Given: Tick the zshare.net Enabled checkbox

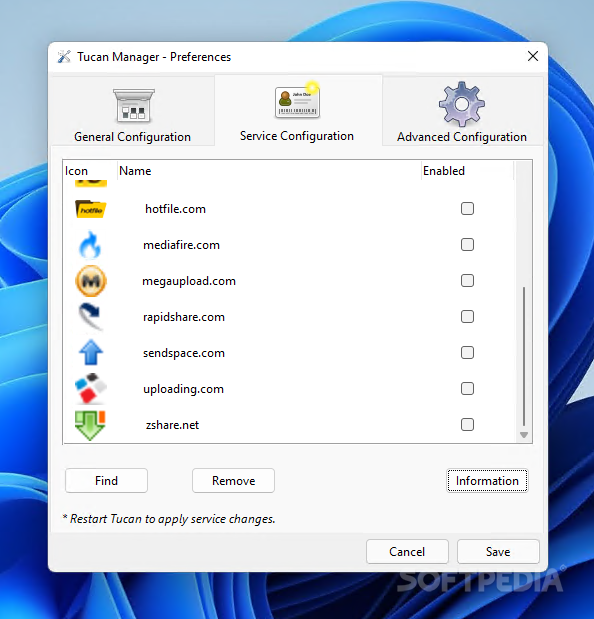Looking at the screenshot, I should (467, 425).
